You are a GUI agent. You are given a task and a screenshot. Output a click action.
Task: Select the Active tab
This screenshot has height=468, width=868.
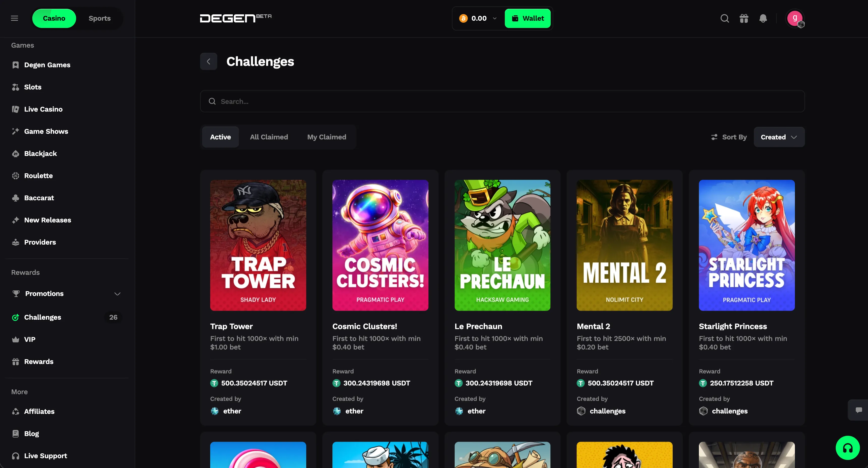[x=220, y=137]
